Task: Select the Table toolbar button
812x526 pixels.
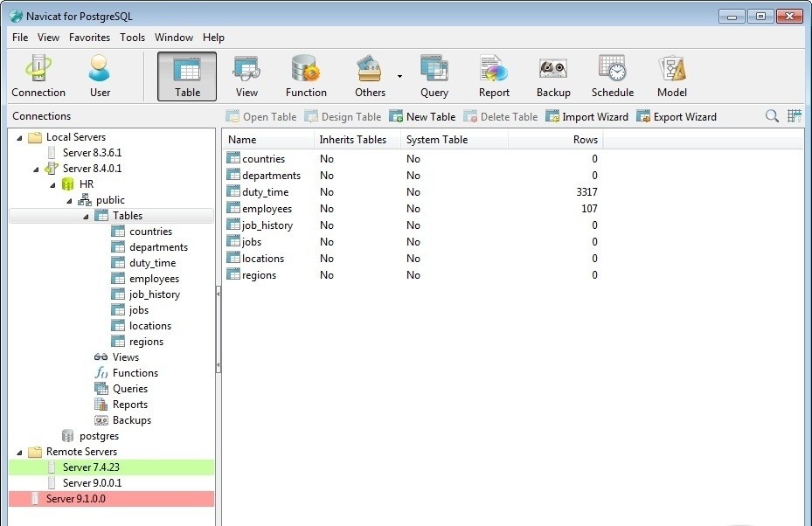Action: point(187,76)
